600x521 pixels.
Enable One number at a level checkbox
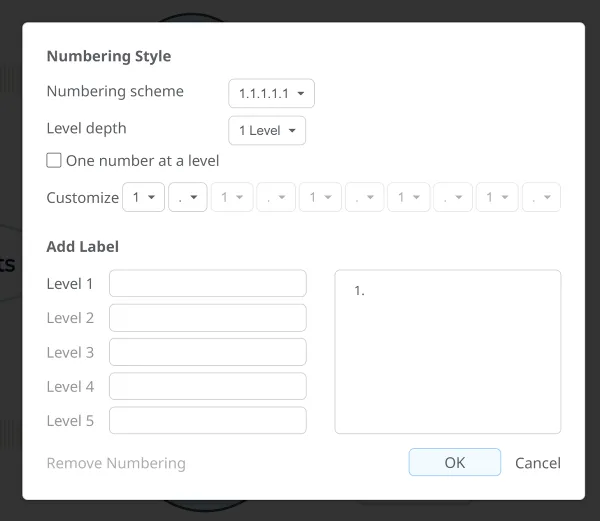click(x=54, y=160)
